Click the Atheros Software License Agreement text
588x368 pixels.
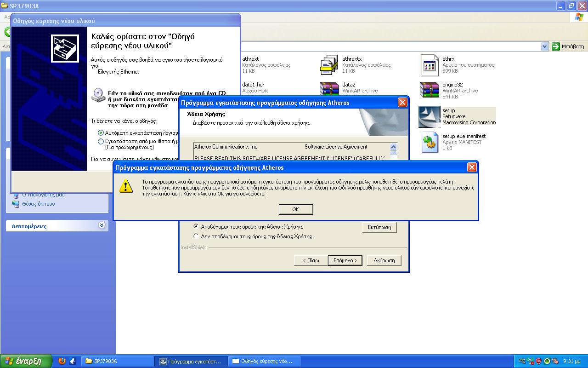336,147
